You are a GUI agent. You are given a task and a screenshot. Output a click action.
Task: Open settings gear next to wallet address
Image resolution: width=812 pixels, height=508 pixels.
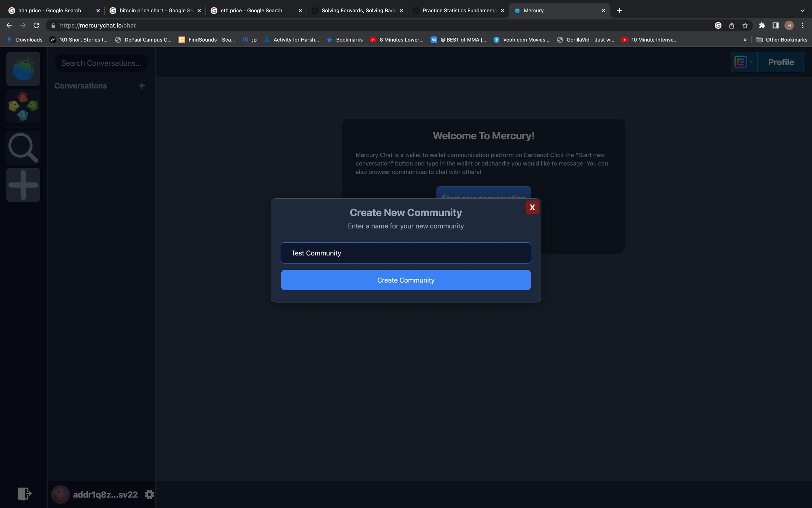click(149, 495)
